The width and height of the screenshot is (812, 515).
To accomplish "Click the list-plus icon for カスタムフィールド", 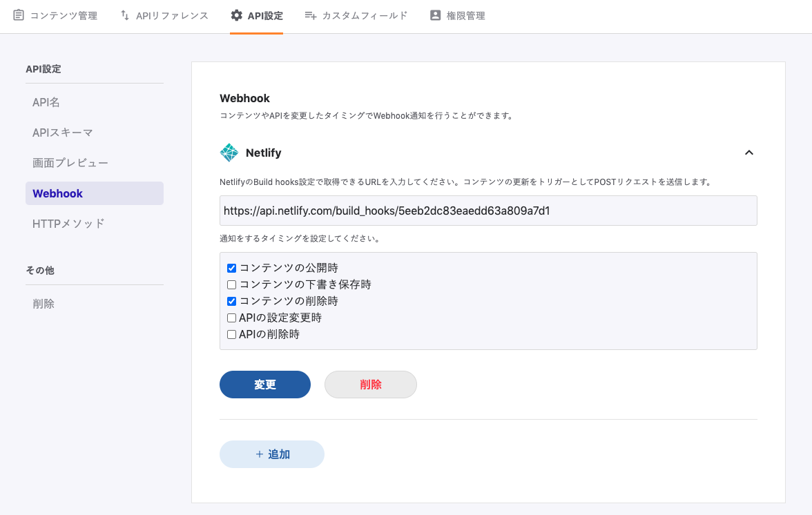I will point(311,15).
